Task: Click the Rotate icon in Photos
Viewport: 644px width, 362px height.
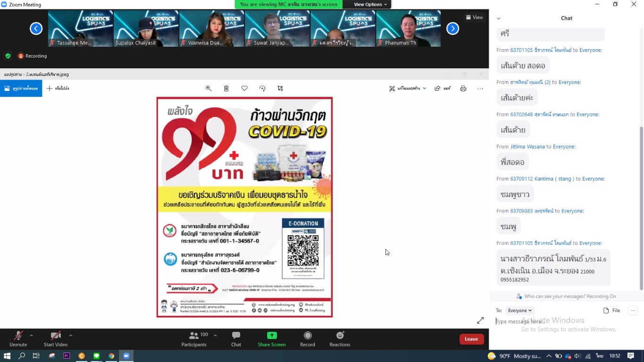Action: (262, 88)
